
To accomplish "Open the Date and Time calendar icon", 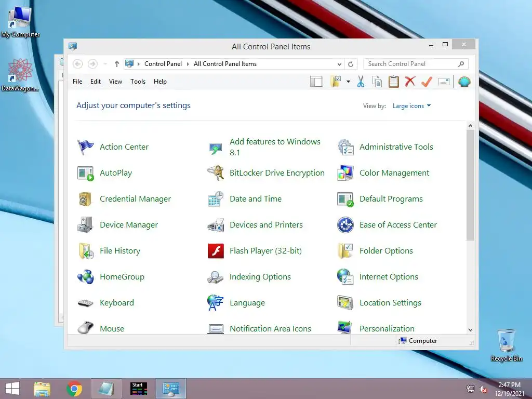I will pyautogui.click(x=216, y=199).
